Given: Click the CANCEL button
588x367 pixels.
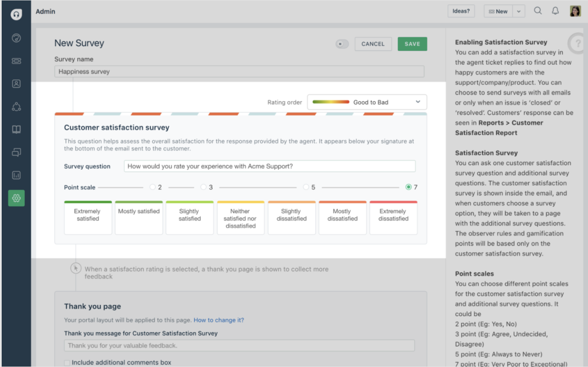Looking at the screenshot, I should pyautogui.click(x=373, y=44).
